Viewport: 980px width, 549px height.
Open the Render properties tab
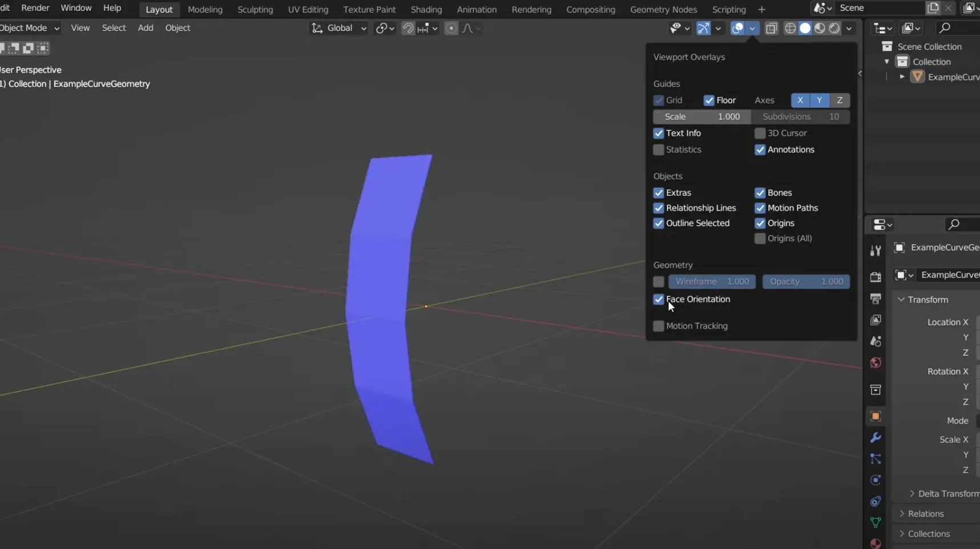click(876, 277)
